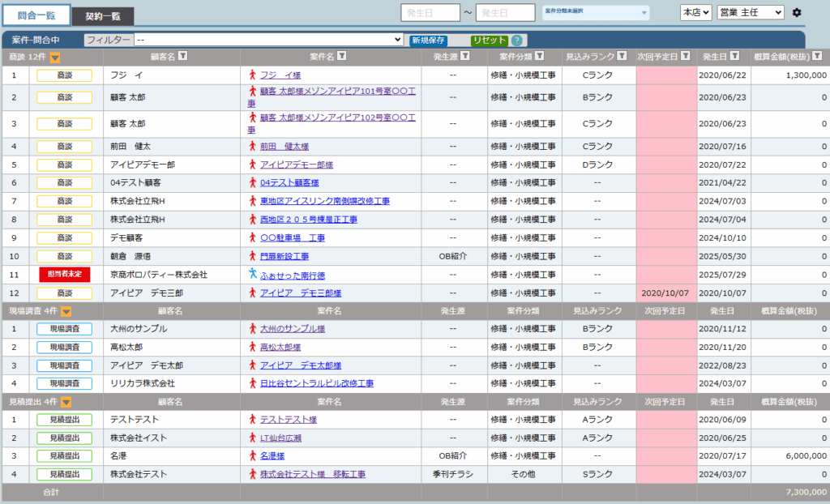
Task: Switch to the 契約一覧 tab
Action: click(103, 16)
